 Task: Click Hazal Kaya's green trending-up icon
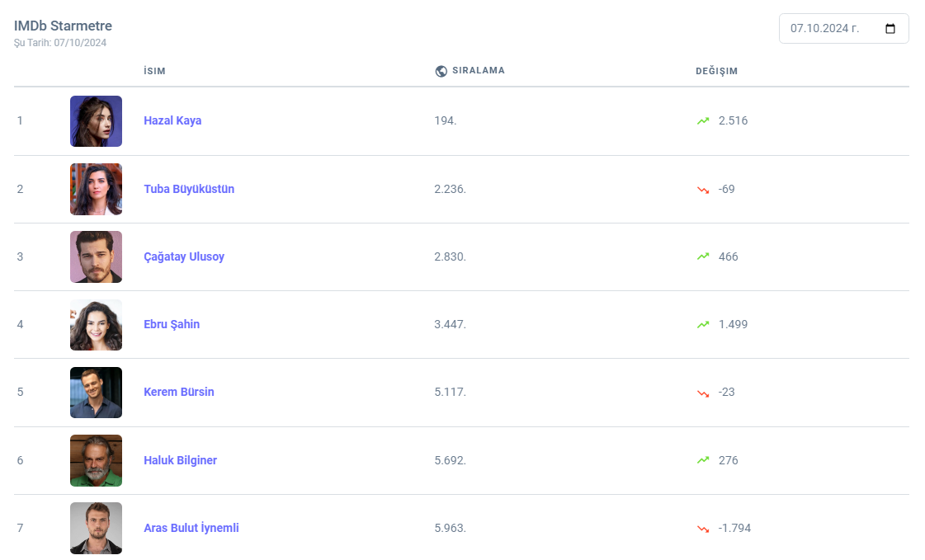pyautogui.click(x=703, y=121)
